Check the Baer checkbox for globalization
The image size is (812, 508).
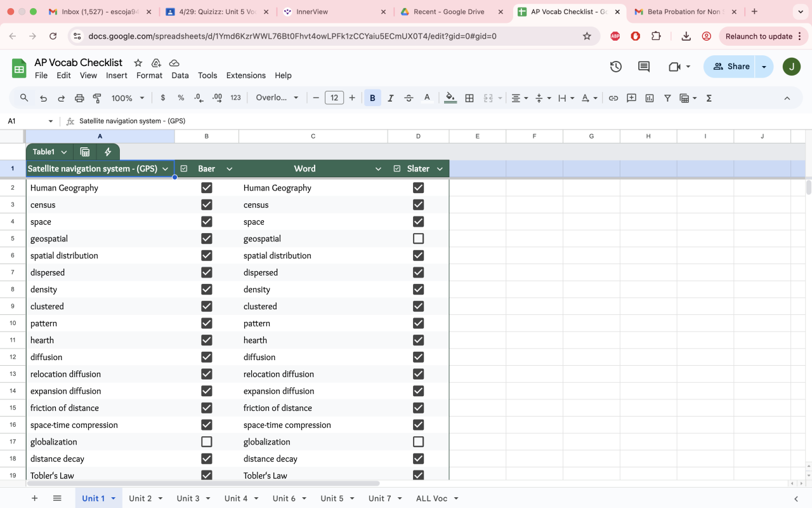pos(206,442)
